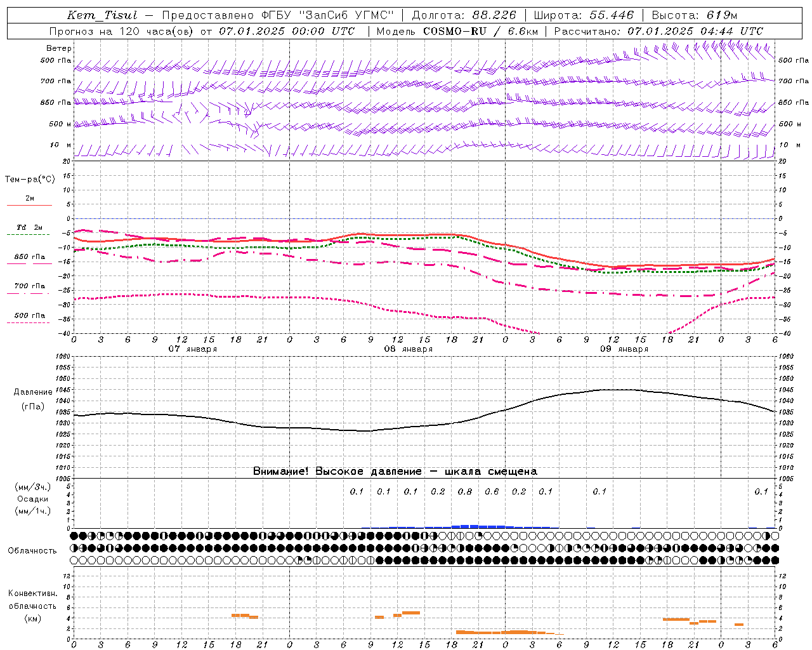Click "-40" on the left temperature axis

coord(65,333)
